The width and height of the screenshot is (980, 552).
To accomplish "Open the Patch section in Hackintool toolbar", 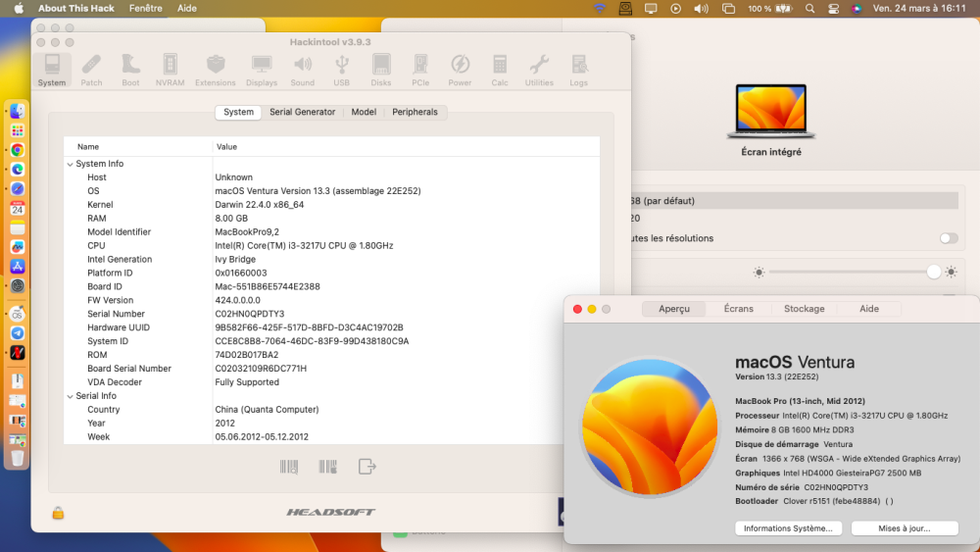I will 91,70.
